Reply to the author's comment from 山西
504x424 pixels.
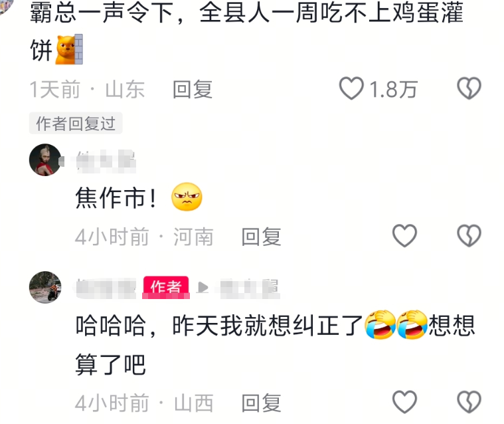[261, 403]
